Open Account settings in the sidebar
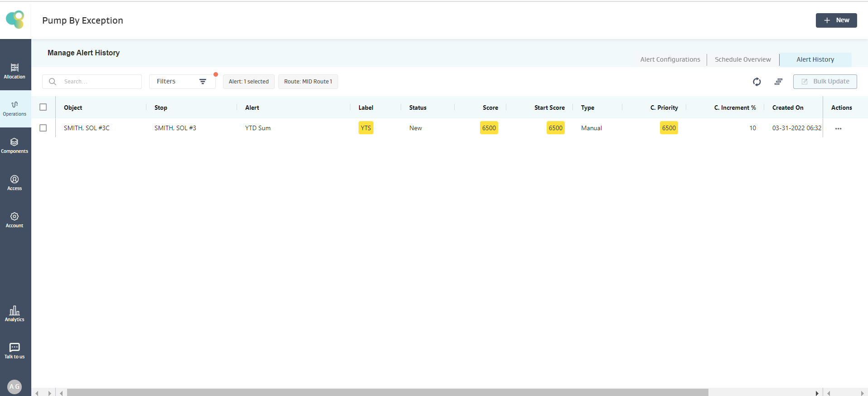Viewport: 868px width, 396px height. 15,220
